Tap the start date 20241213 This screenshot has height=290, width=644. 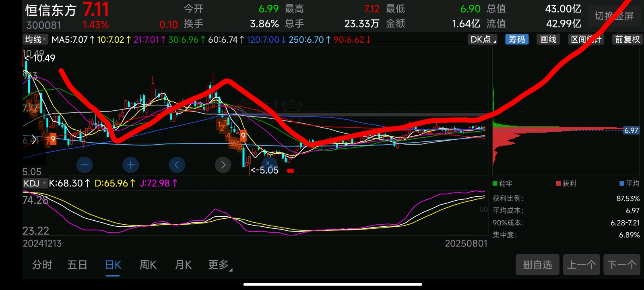tap(42, 243)
